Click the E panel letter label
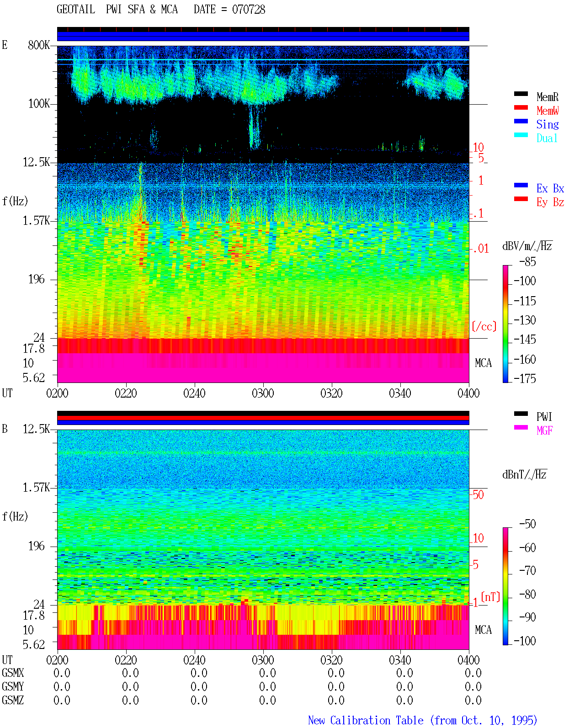The image size is (585, 728). coord(5,45)
